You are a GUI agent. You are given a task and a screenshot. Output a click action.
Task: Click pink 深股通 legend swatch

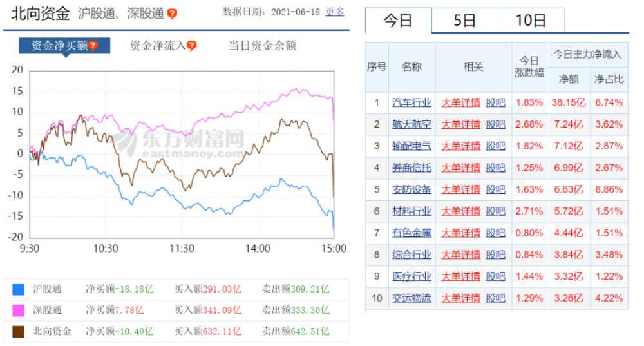[19, 311]
